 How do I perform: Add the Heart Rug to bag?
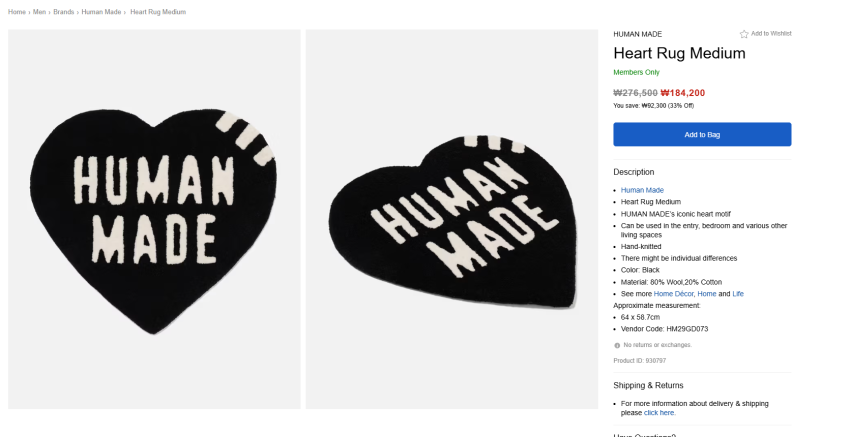click(702, 134)
